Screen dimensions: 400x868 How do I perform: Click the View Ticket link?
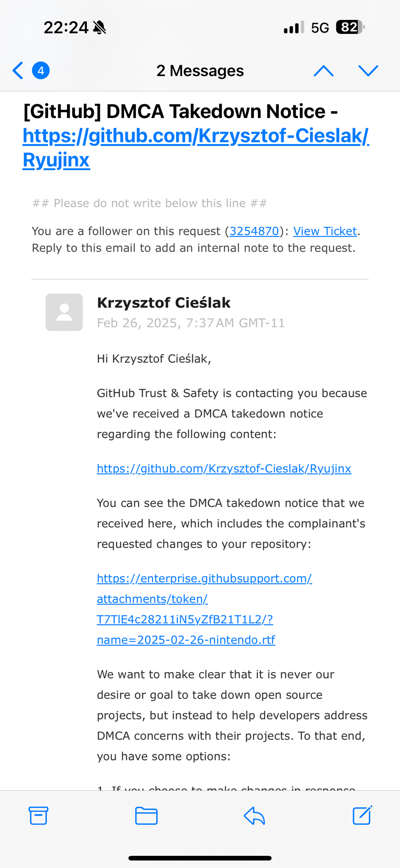[325, 231]
